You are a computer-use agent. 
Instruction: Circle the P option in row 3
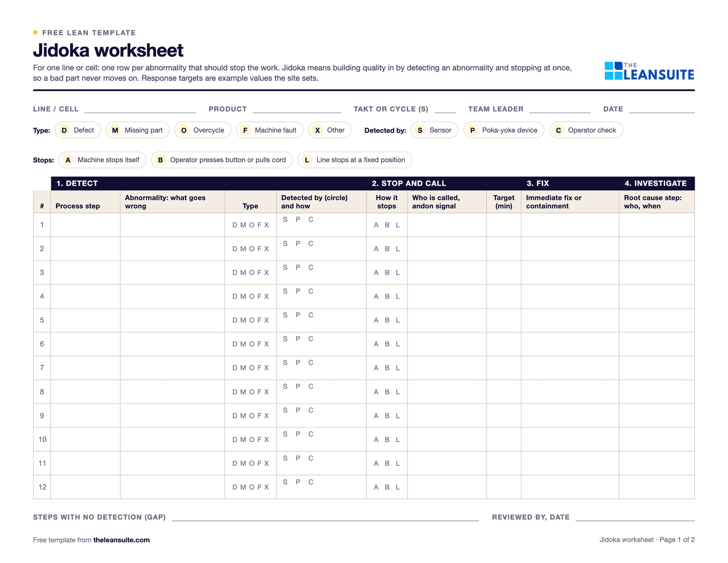298,267
